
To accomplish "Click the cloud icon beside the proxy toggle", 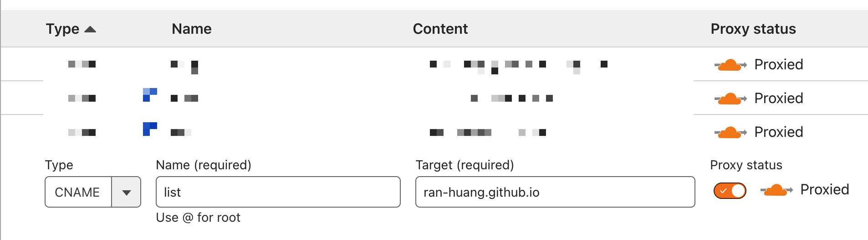I will [x=776, y=190].
